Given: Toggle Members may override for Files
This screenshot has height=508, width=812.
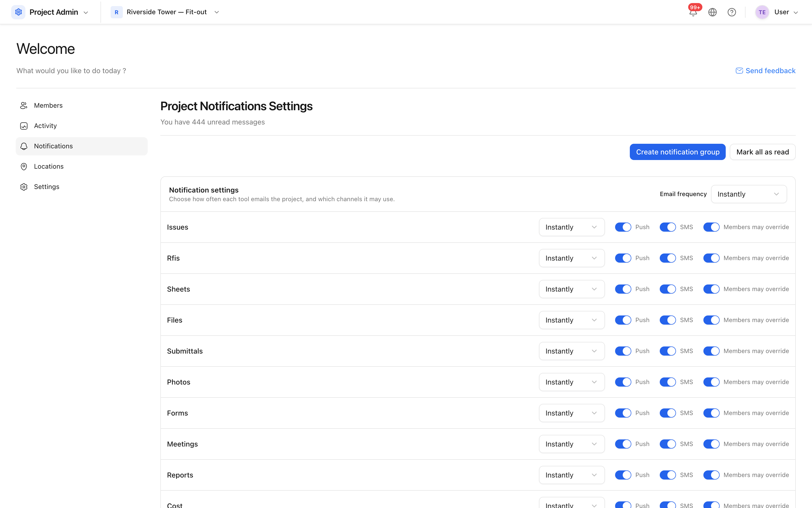Looking at the screenshot, I should pos(711,320).
